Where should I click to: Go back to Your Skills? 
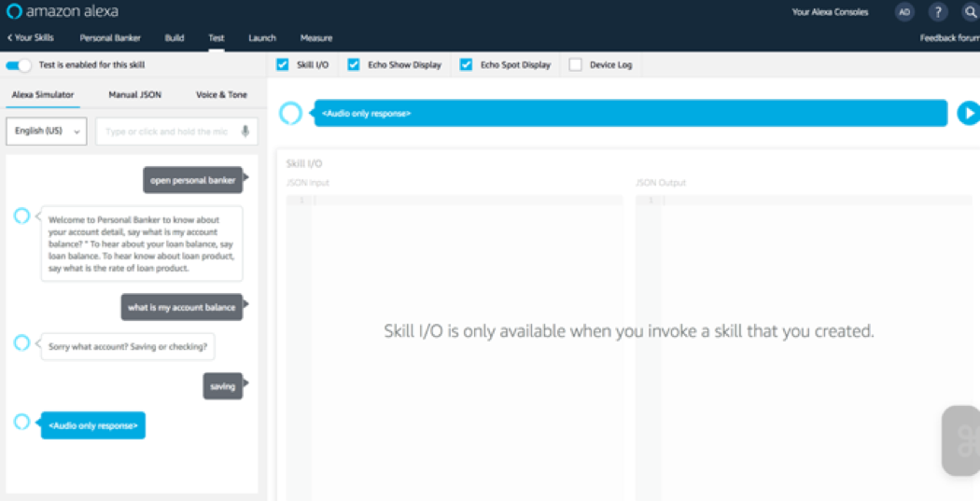[x=30, y=37]
